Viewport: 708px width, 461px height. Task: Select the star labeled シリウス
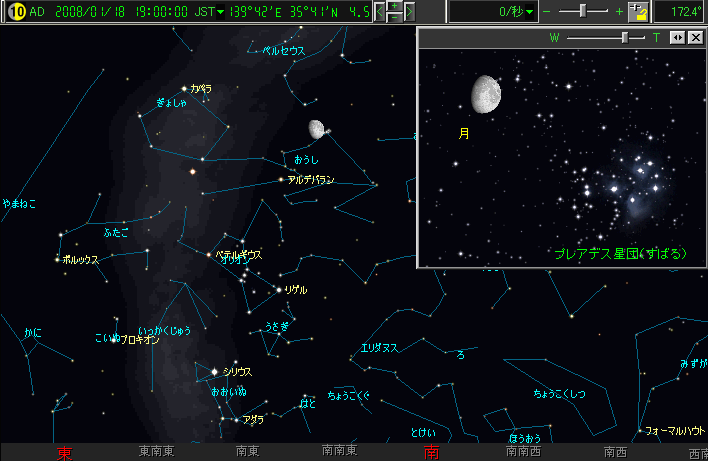214,372
